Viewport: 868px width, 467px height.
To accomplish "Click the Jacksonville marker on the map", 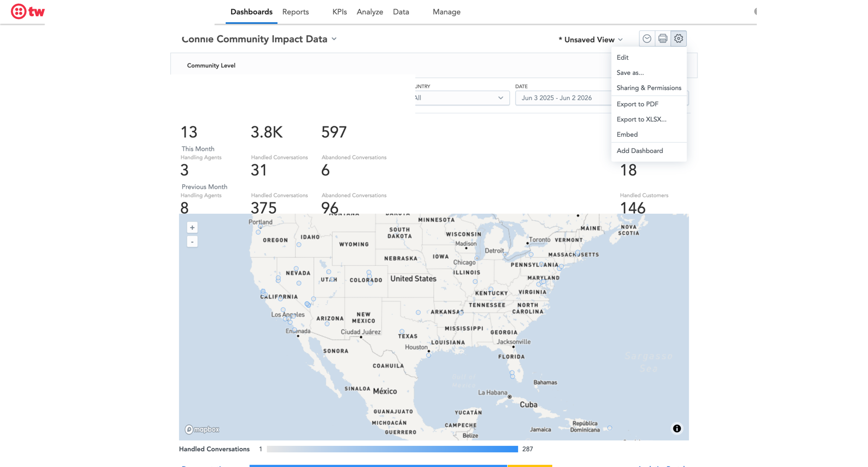I will (x=513, y=347).
